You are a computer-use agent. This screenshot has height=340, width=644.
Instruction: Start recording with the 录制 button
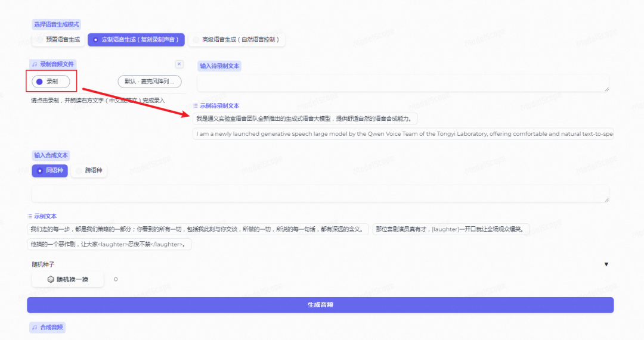coord(51,82)
